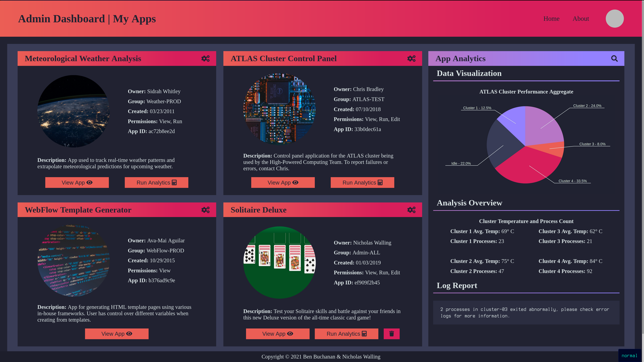644x362 pixels.
Task: Run Analytics for Meteorological Weather Analysis
Action: point(156,183)
